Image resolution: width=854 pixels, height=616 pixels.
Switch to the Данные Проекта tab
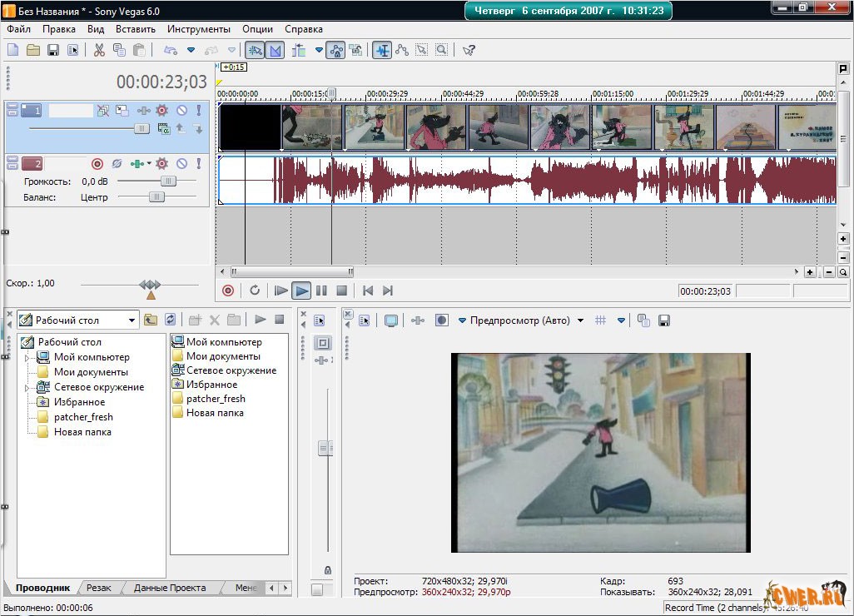[x=170, y=588]
